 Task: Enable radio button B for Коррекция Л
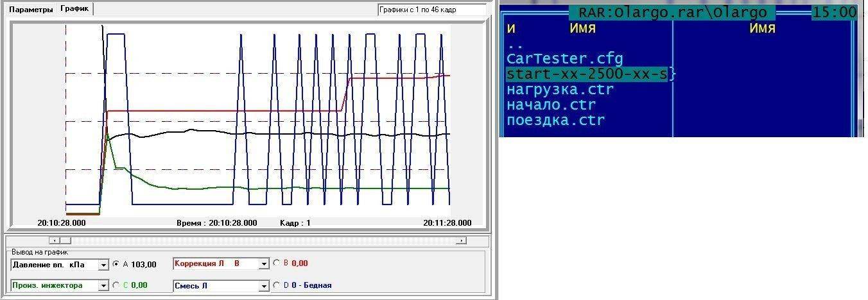(277, 263)
